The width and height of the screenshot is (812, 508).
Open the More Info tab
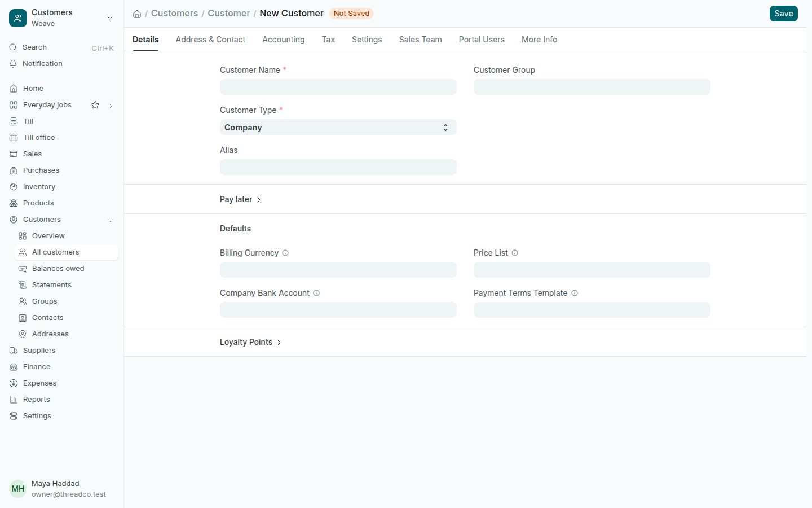pyautogui.click(x=539, y=40)
